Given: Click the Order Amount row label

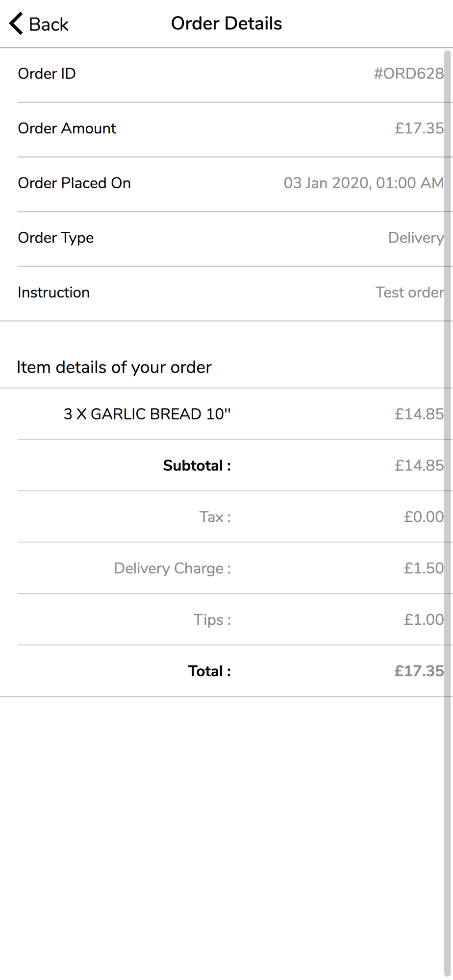Looking at the screenshot, I should point(67,128).
